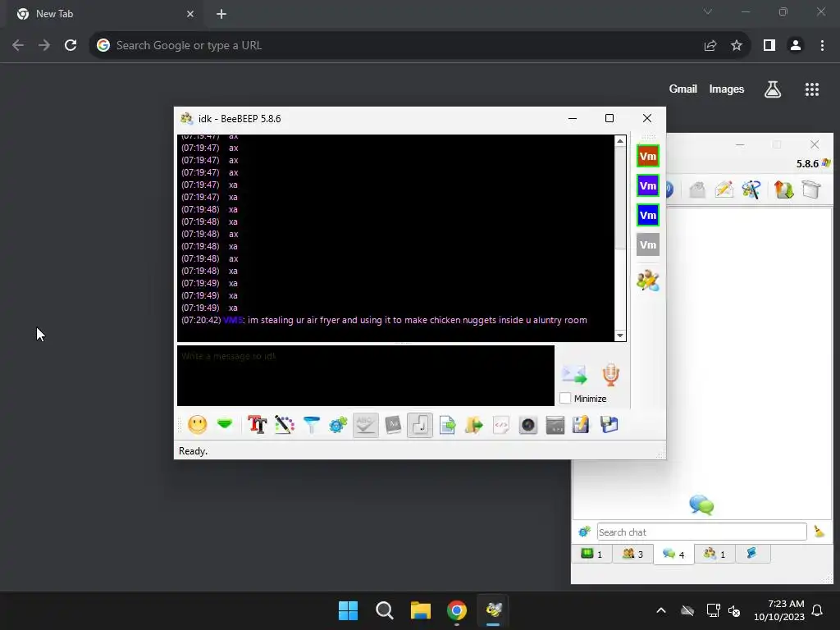Click open envelope icon in background BeeBEEP window
Screen dimensions: 840x630
pyautogui.click(x=697, y=189)
